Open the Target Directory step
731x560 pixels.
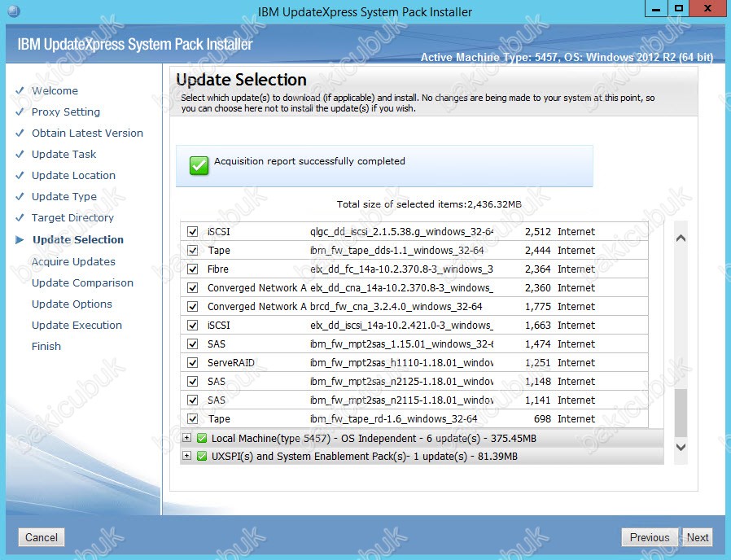72,218
